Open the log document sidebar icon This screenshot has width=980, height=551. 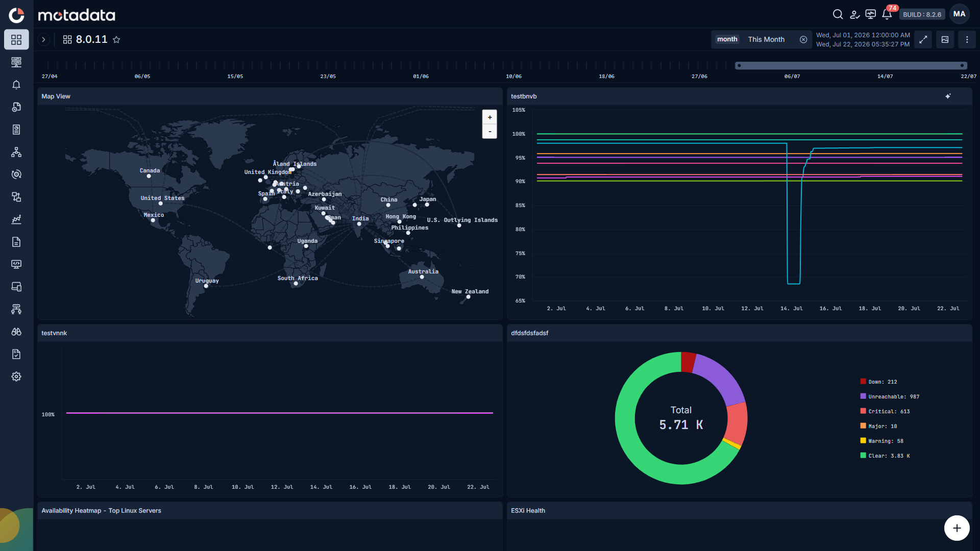point(16,242)
